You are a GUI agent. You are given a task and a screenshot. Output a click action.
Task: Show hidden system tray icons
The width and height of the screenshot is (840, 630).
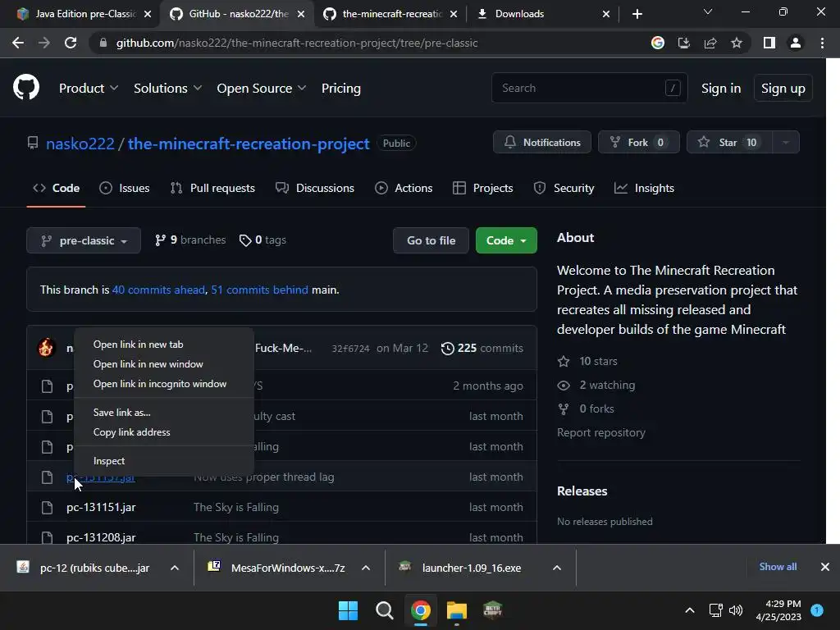click(690, 610)
